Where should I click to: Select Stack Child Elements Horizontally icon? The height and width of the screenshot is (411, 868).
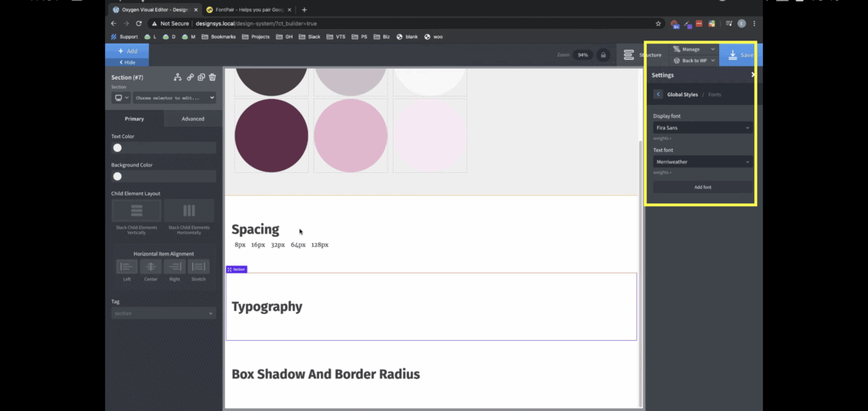click(189, 211)
